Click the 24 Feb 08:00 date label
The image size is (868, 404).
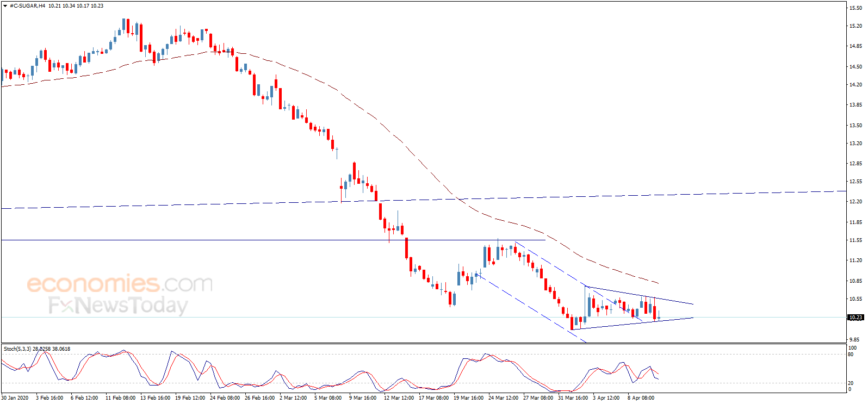pyautogui.click(x=225, y=398)
